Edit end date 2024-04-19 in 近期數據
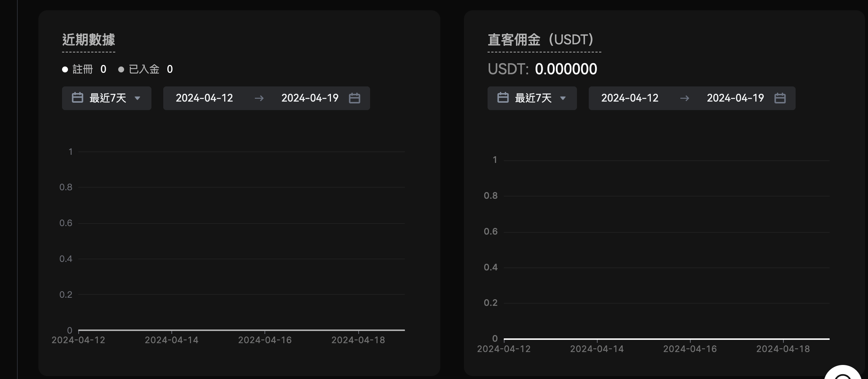This screenshot has width=868, height=379. 310,98
